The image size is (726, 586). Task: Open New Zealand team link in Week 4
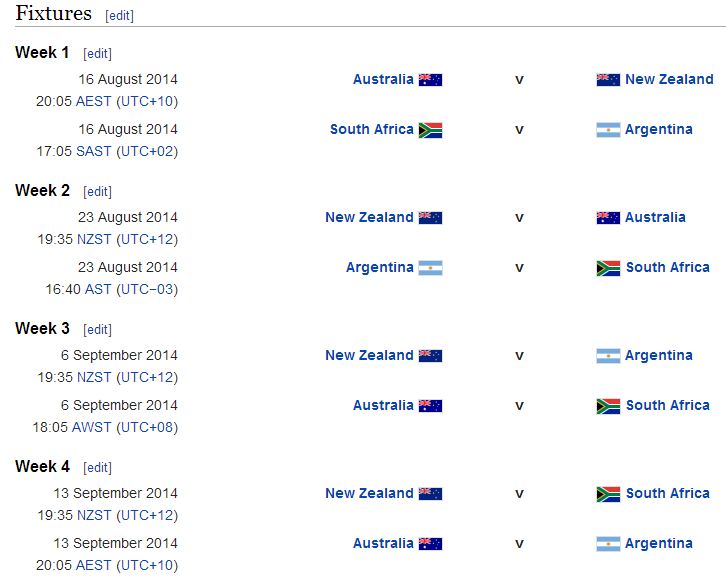[x=369, y=493]
